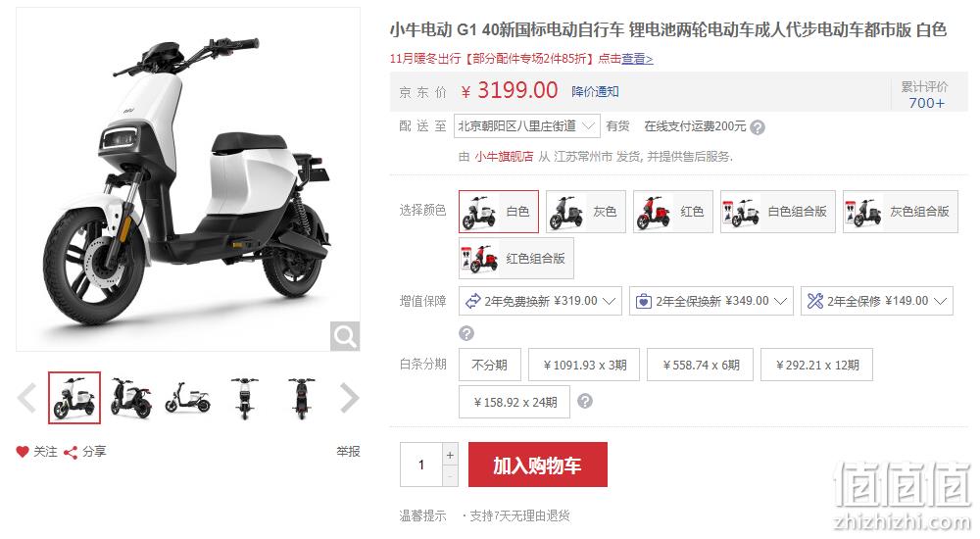Viewport: 980px width, 539px height.
Task: Choose ¥292.21 x 12期 installment plan
Action: tap(816, 365)
